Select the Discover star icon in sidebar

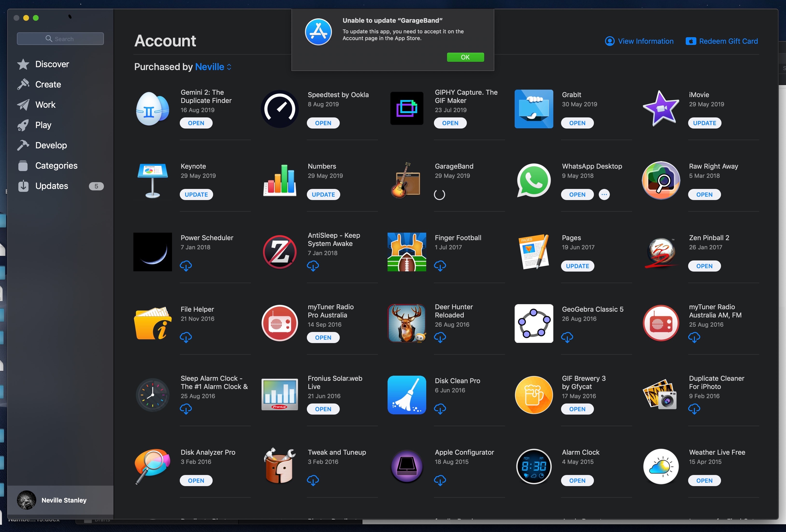click(23, 64)
